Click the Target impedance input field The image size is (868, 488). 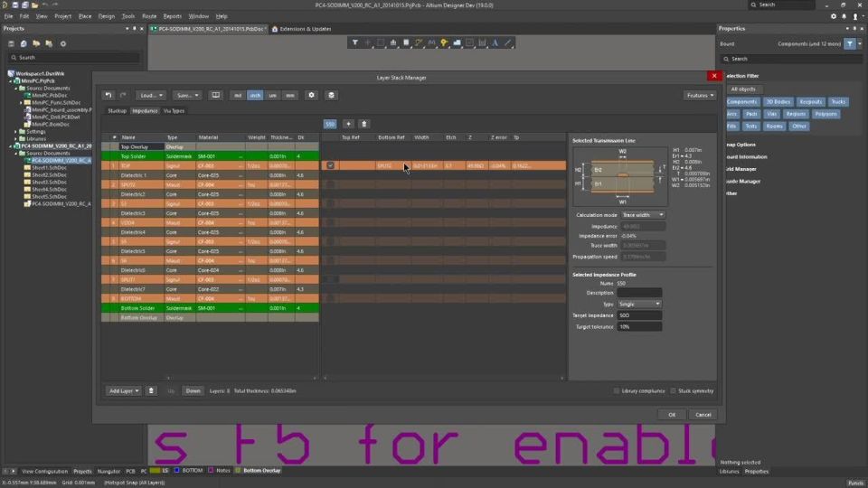[639, 315]
